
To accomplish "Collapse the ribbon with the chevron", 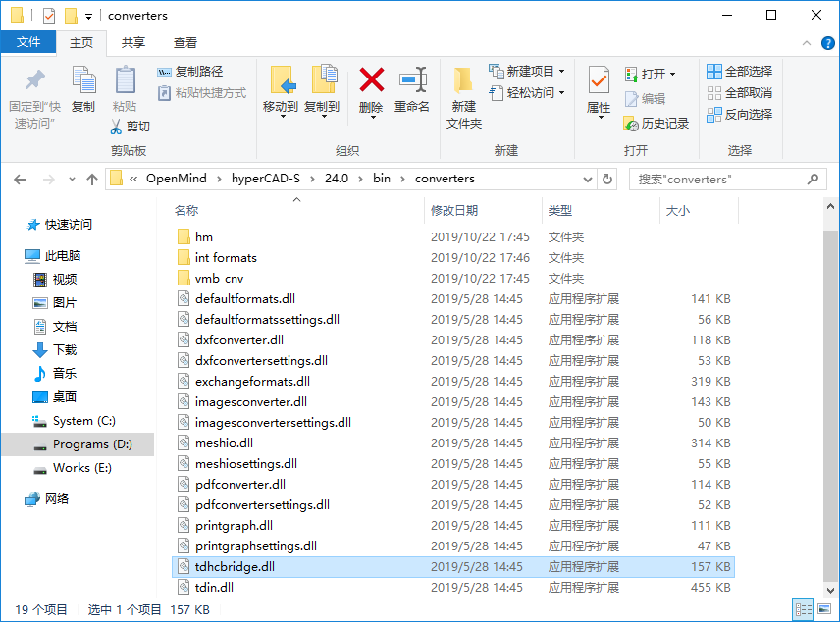I will [807, 43].
